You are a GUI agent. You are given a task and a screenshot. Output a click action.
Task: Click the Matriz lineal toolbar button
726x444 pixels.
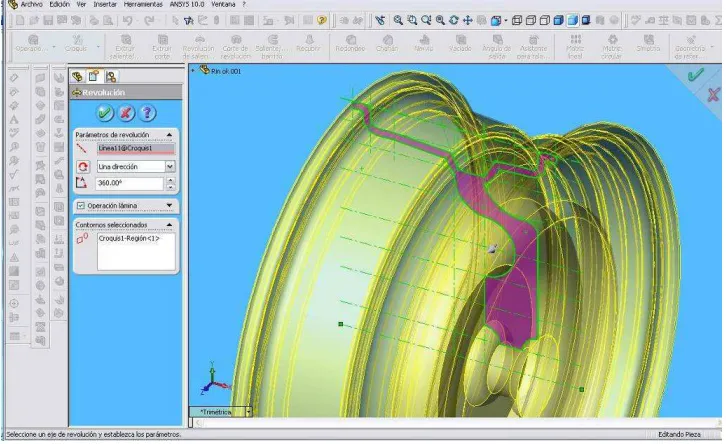pos(575,47)
